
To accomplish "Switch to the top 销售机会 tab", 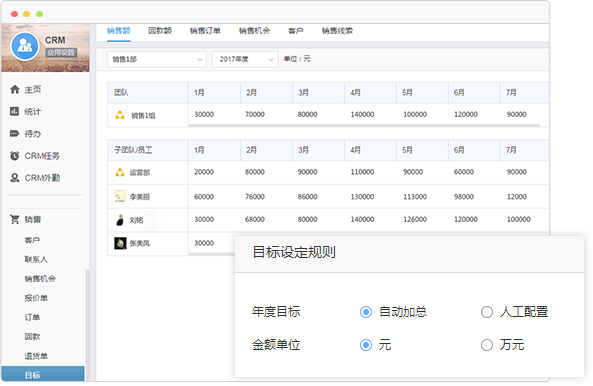I will click(254, 31).
